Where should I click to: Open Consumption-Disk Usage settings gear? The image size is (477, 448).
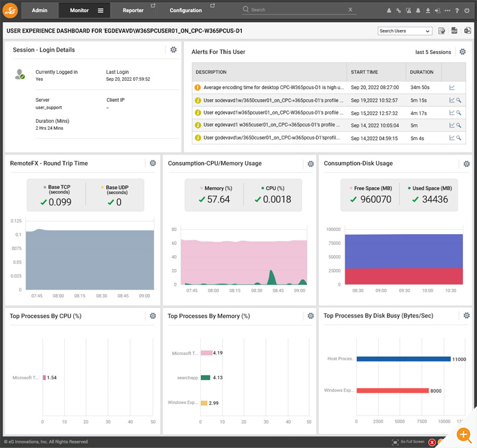click(x=467, y=164)
